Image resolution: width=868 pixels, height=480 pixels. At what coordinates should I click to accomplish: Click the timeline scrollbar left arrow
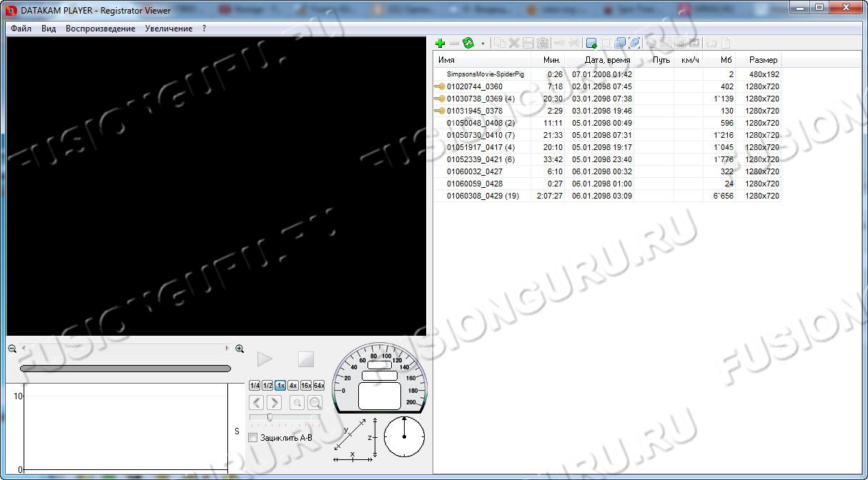pyautogui.click(x=24, y=349)
